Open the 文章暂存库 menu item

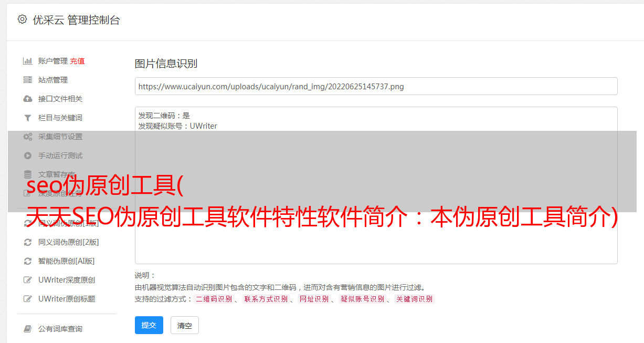point(57,174)
